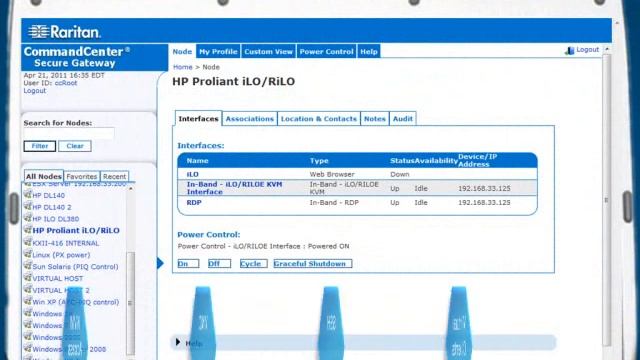Open the Help menu tab
The height and width of the screenshot is (360, 640).
point(369,52)
